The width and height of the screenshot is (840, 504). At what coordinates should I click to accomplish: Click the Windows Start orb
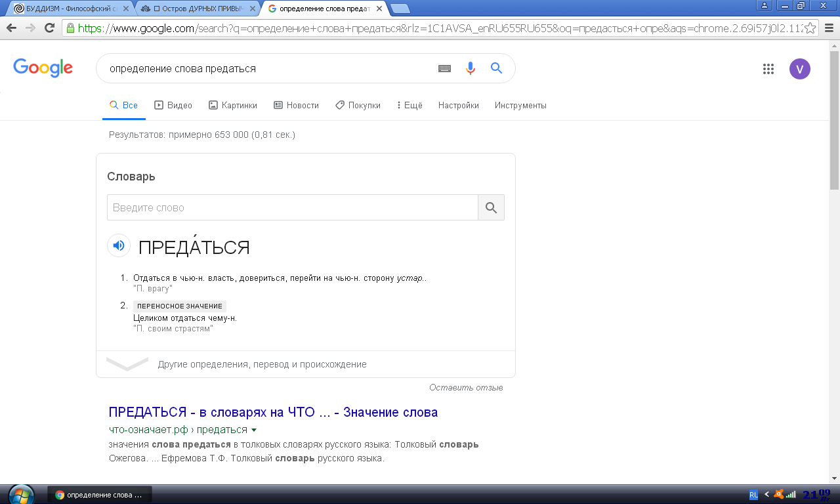click(x=22, y=494)
